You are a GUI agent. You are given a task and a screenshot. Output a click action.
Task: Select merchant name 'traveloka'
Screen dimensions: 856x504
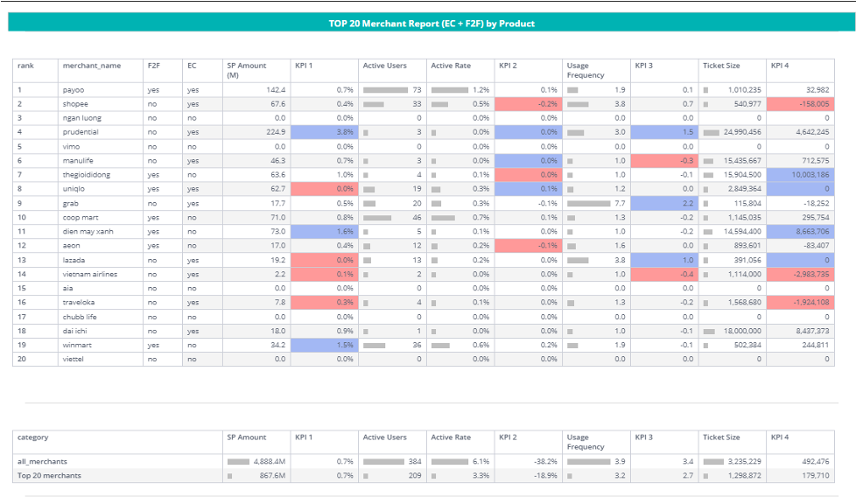tap(78, 303)
